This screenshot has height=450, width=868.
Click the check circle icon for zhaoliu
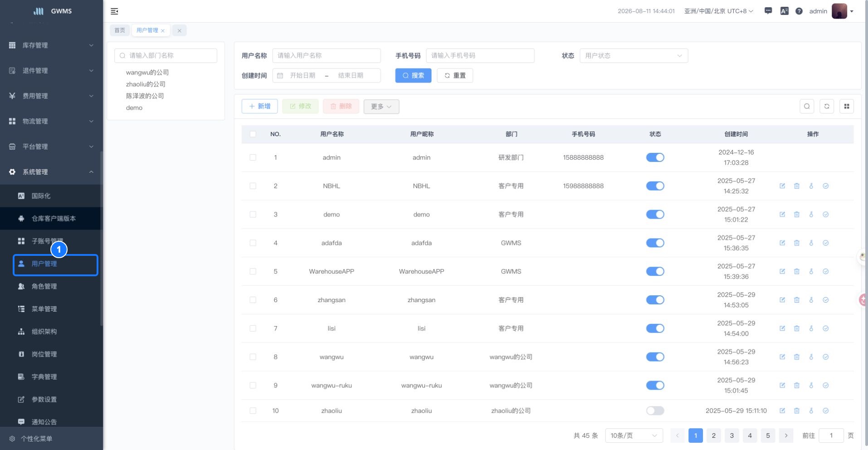[x=826, y=411]
